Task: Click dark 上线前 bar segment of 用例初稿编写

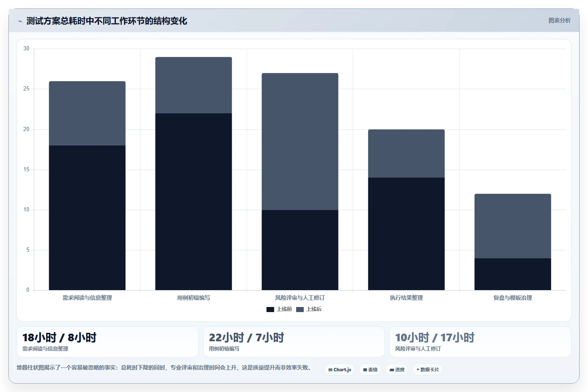Action: click(x=194, y=202)
